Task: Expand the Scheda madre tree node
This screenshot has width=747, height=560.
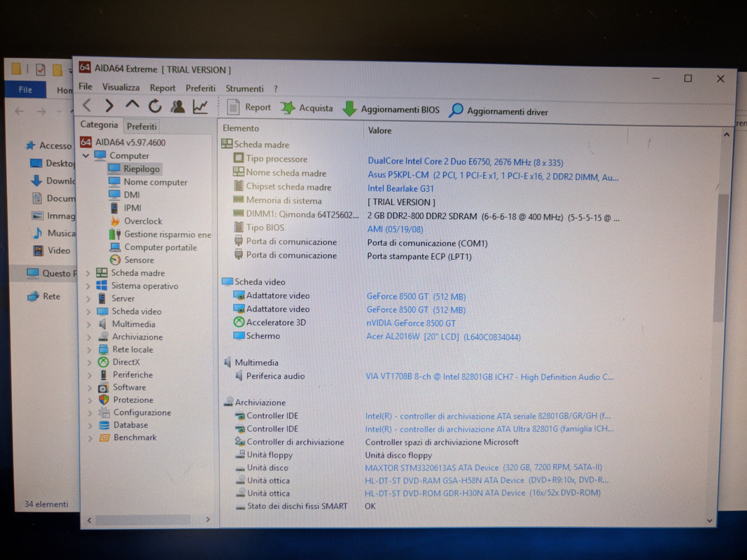Action: (88, 273)
